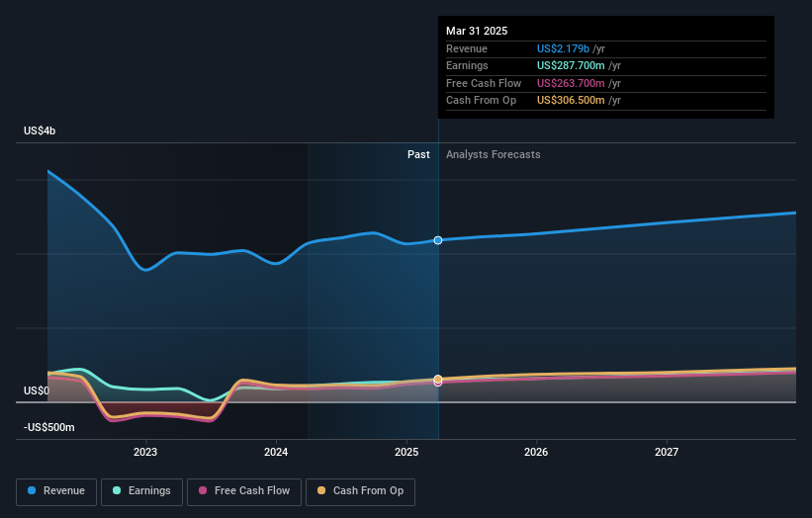Click the -US$500m y-axis label
The image size is (812, 518).
(x=49, y=427)
